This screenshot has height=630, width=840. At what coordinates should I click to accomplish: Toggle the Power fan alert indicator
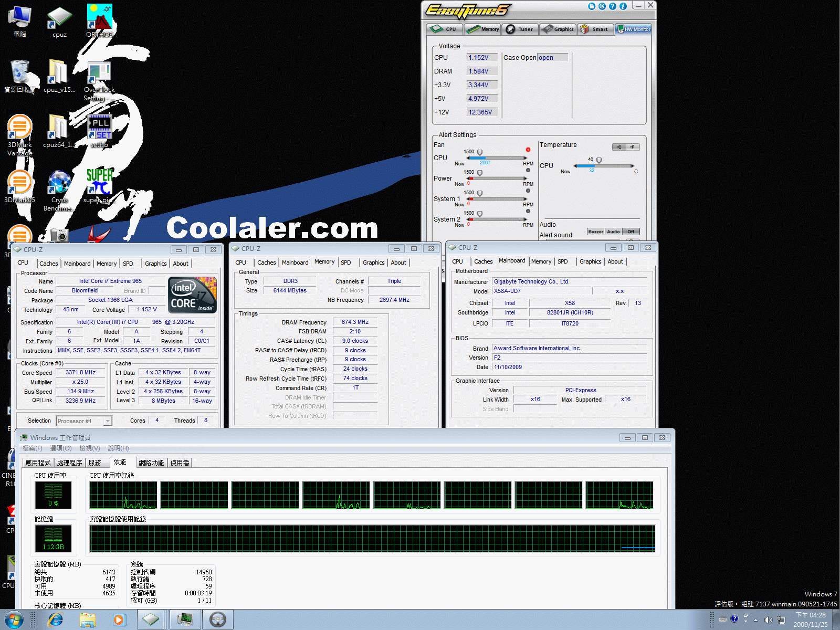[528, 170]
